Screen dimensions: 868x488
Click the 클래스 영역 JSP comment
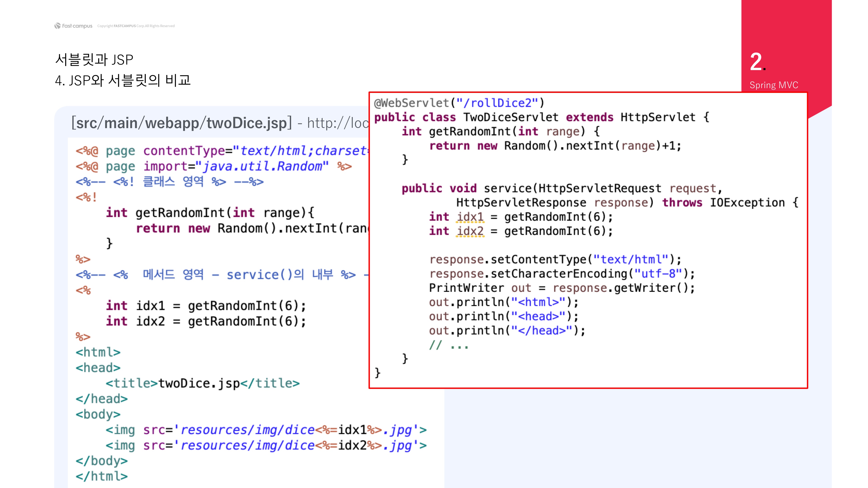coord(170,182)
